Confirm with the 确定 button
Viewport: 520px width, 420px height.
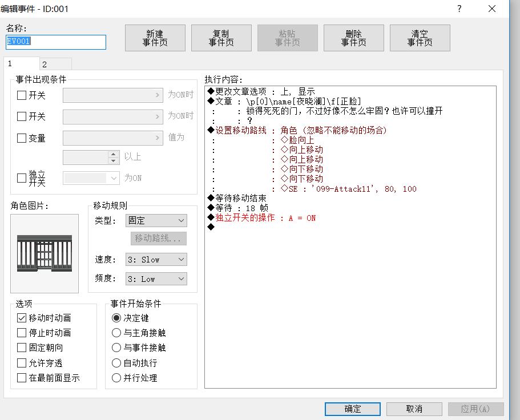[353, 409]
